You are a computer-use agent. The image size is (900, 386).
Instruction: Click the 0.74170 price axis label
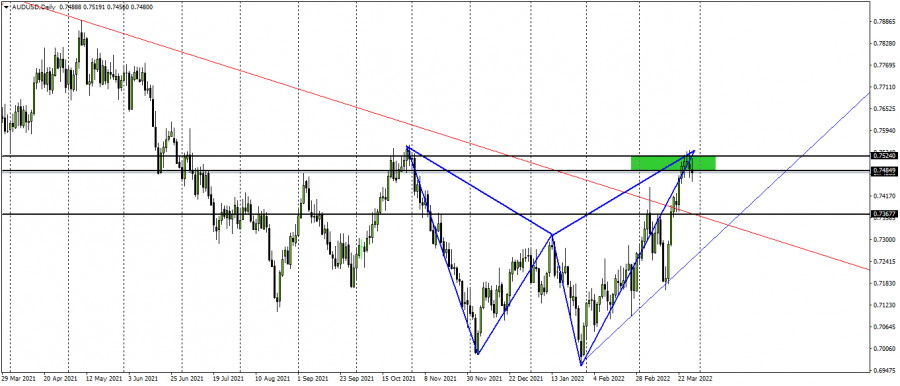[884, 196]
